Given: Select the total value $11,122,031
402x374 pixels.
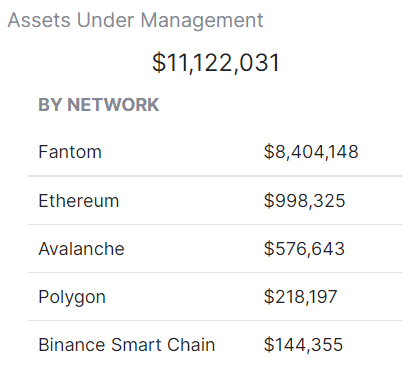Looking at the screenshot, I should [x=216, y=63].
